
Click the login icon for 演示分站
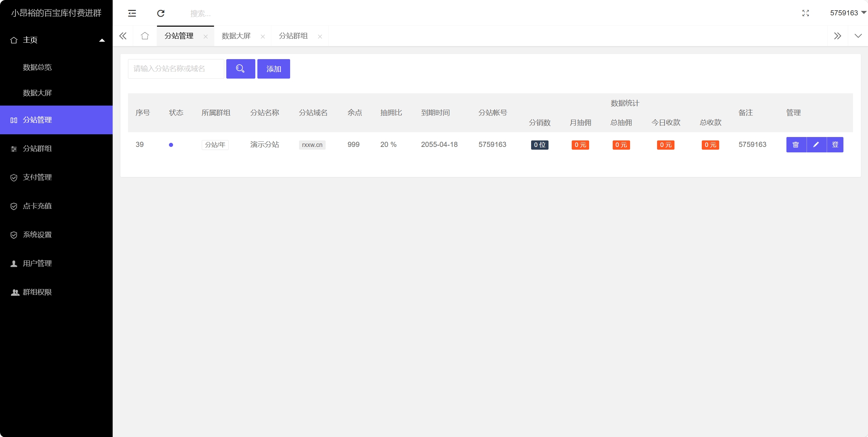pyautogui.click(x=835, y=145)
